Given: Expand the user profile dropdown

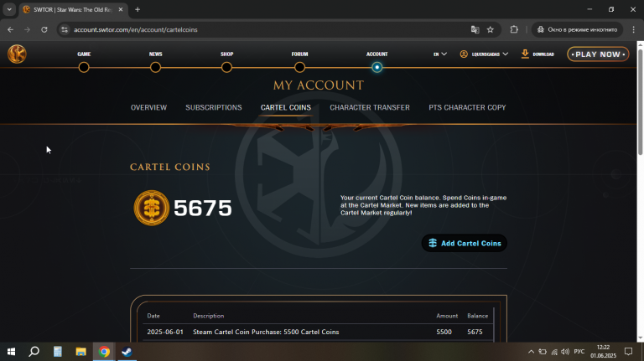Looking at the screenshot, I should (x=484, y=54).
